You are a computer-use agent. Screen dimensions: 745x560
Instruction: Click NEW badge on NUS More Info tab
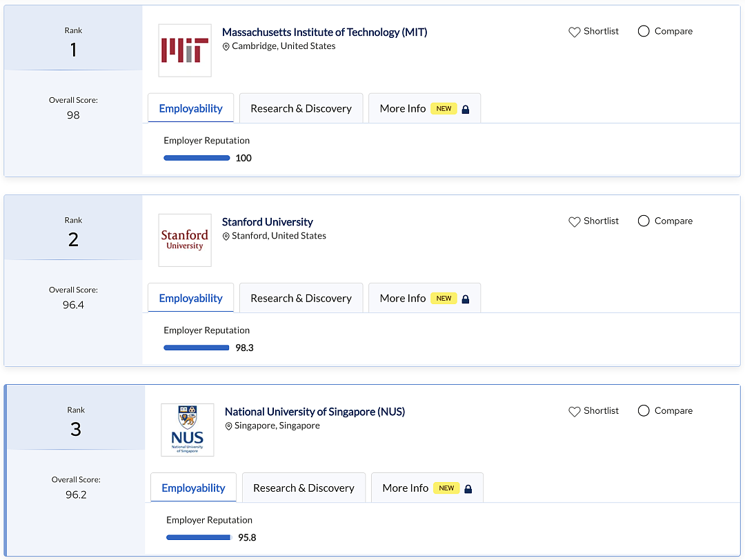click(x=446, y=488)
